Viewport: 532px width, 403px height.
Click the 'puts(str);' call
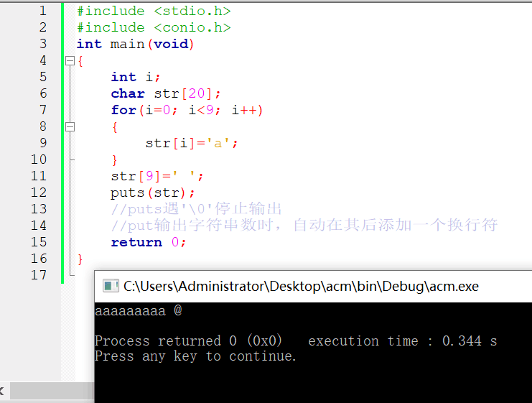tap(153, 193)
